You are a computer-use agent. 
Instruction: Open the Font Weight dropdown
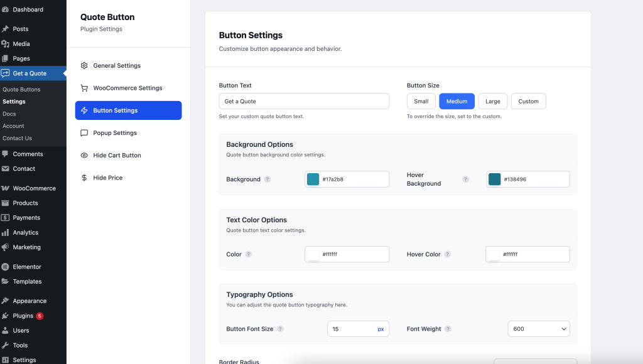point(538,329)
